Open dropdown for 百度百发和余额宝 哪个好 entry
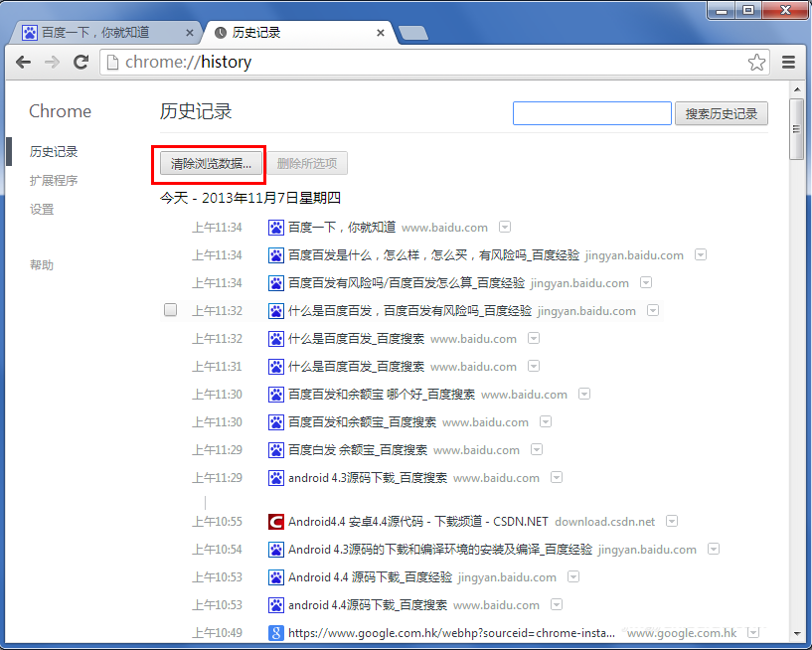Image resolution: width=812 pixels, height=650 pixels. point(584,395)
